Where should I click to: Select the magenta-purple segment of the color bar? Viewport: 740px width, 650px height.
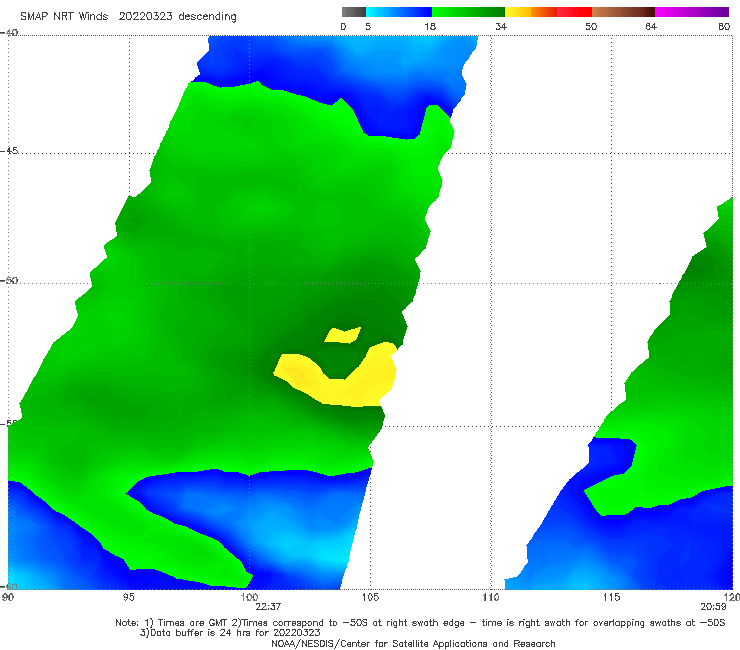692,12
